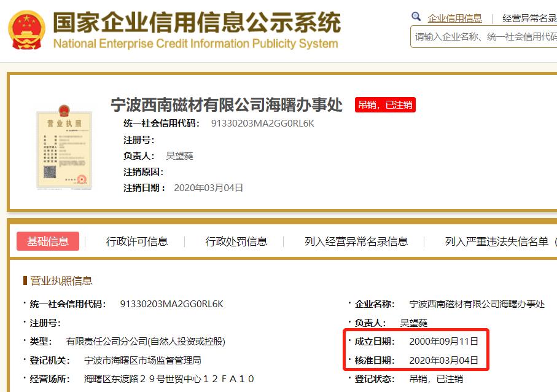This screenshot has height=392, width=557.
Task: Click the magnifier search icon
Action: (416, 17)
